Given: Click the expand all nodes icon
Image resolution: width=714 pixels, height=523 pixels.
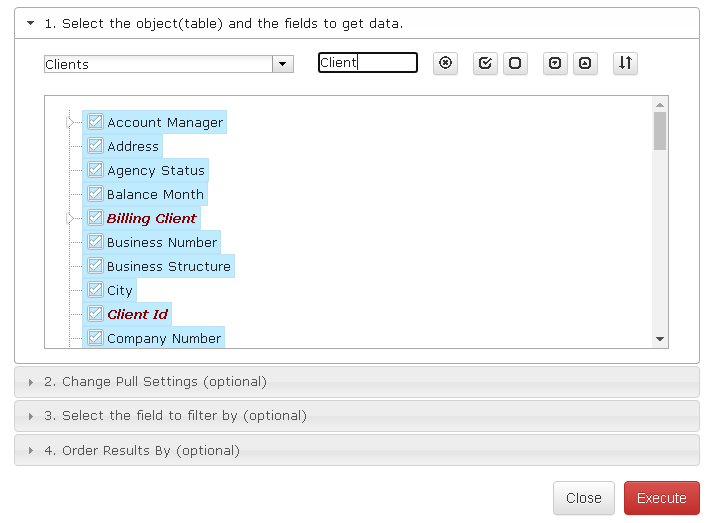Looking at the screenshot, I should (555, 63).
